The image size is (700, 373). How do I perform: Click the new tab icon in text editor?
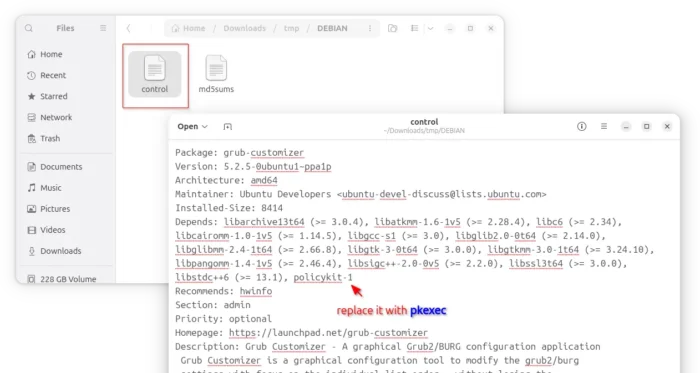click(x=228, y=127)
